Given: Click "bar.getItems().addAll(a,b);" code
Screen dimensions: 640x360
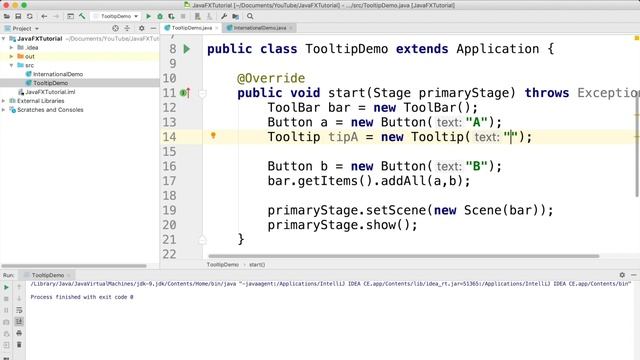Looking at the screenshot, I should click(x=369, y=181).
